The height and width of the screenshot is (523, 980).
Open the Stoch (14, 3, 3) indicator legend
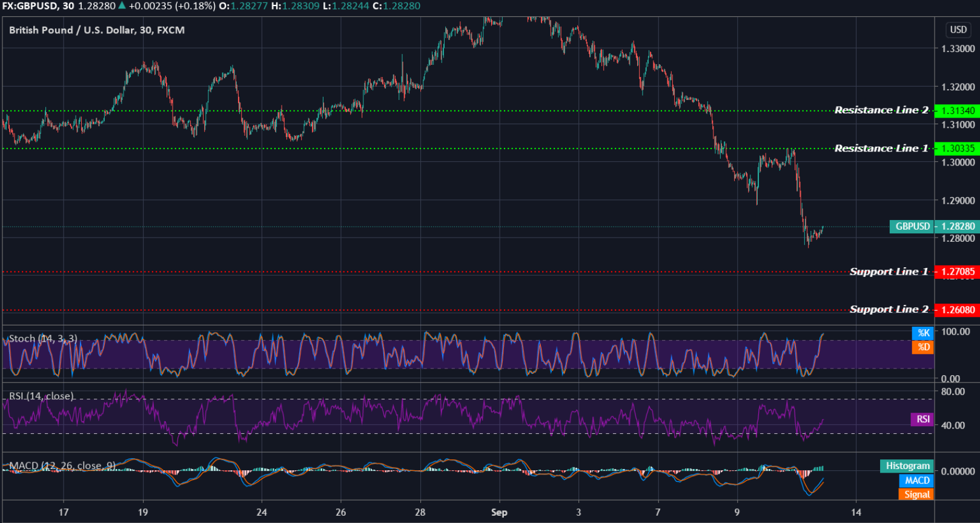(43, 339)
